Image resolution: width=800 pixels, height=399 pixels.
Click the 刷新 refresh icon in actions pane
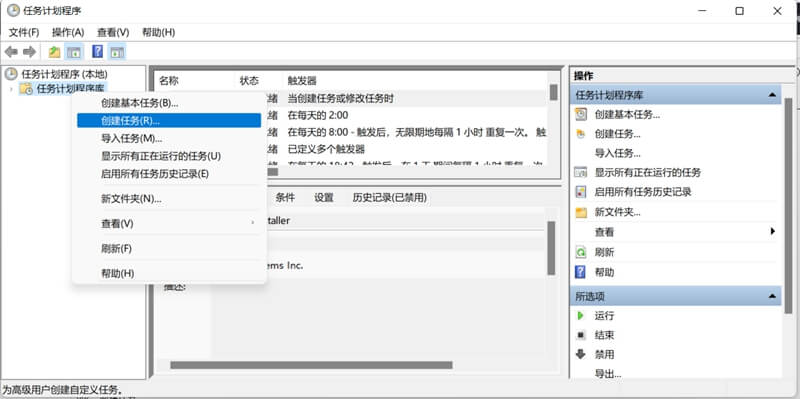pyautogui.click(x=581, y=252)
